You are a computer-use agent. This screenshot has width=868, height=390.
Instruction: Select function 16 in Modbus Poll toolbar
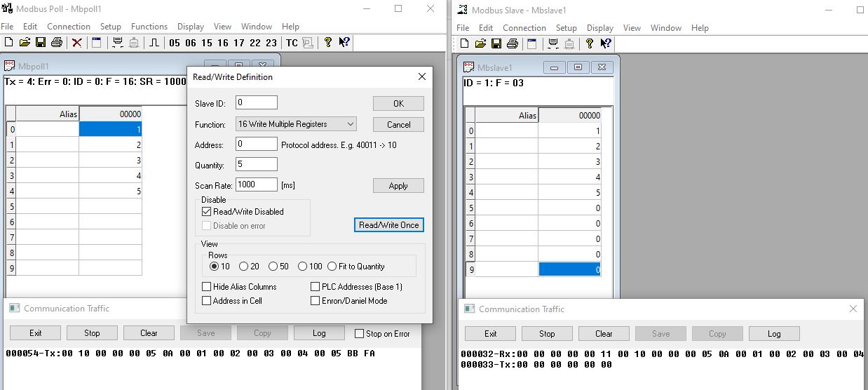click(x=223, y=43)
